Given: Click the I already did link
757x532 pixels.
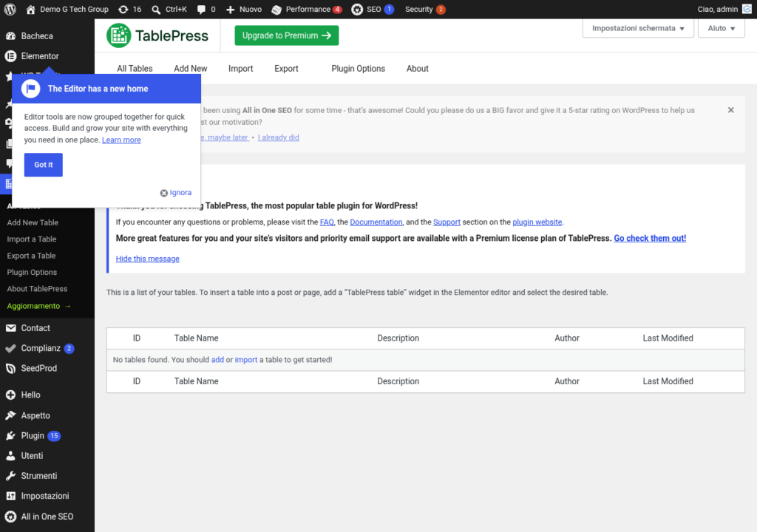Looking at the screenshot, I should tap(279, 137).
